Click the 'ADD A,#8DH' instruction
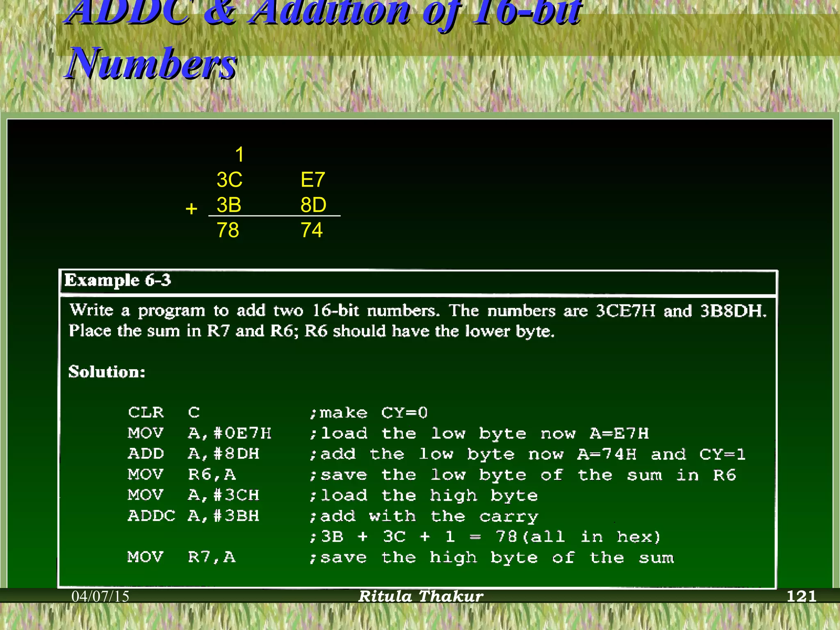Viewport: 840px width, 630px height. tap(194, 454)
